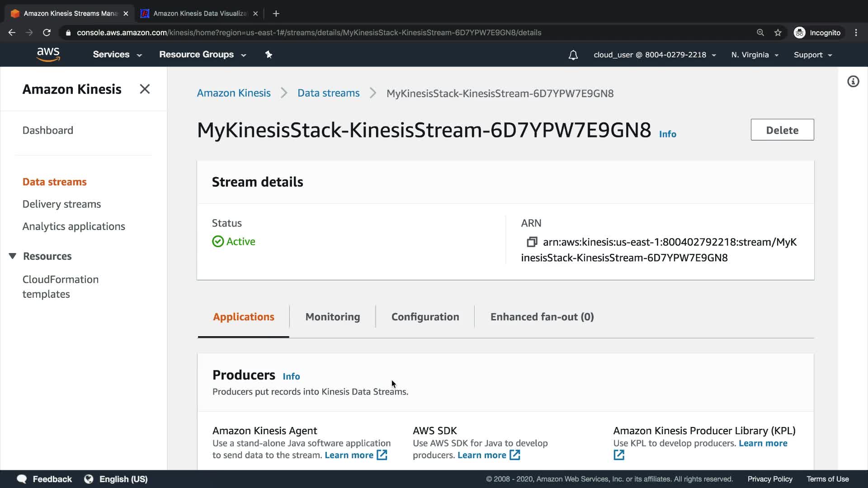Image resolution: width=868 pixels, height=488 pixels.
Task: Open the Enhanced fan-out tab
Action: click(542, 317)
